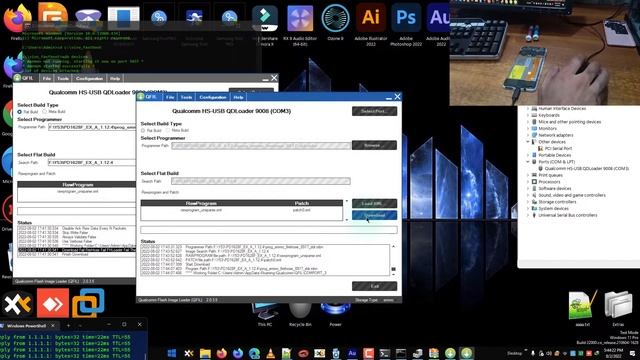Select Flat Build radio in front QFIL window
This screenshot has width=640, height=360.
[143, 130]
